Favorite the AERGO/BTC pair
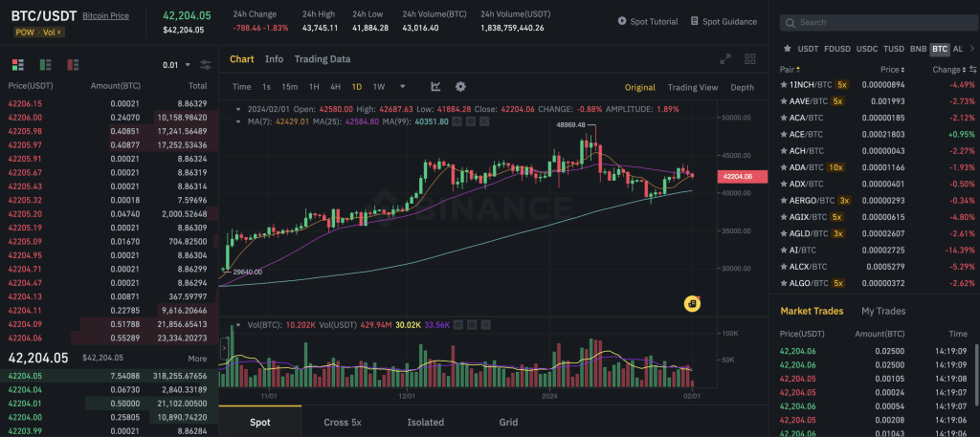 (x=784, y=201)
